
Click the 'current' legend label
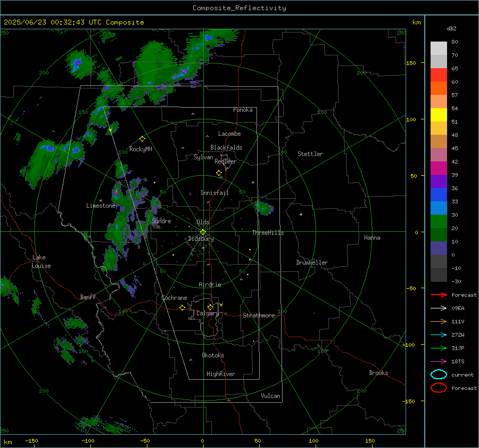point(463,374)
